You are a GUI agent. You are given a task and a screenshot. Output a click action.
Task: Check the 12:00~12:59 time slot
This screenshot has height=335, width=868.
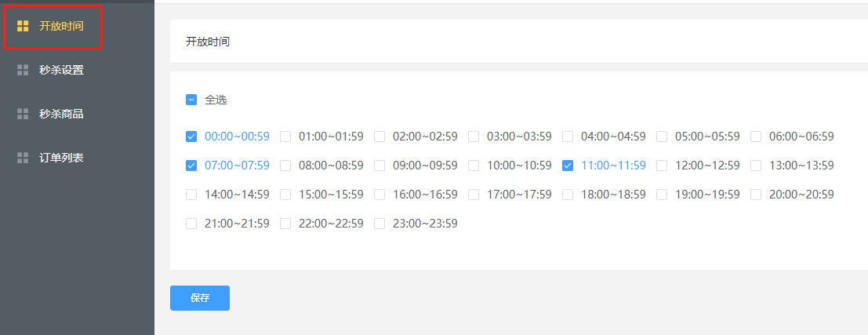662,166
